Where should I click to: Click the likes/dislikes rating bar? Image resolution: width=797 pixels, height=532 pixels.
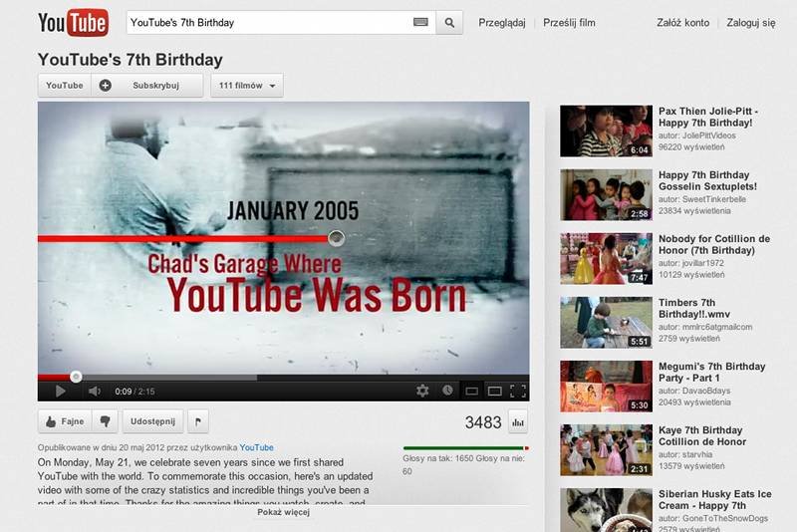465,448
